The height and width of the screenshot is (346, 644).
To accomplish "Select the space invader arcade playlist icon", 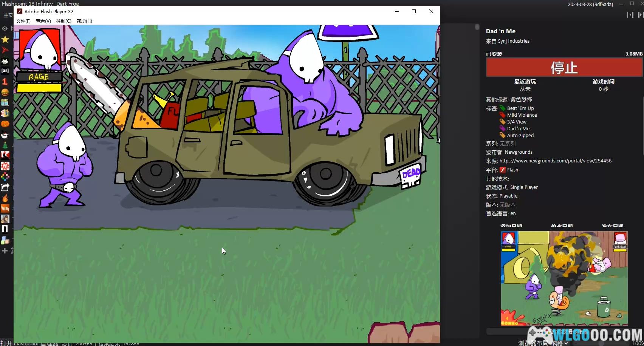I will [5, 60].
